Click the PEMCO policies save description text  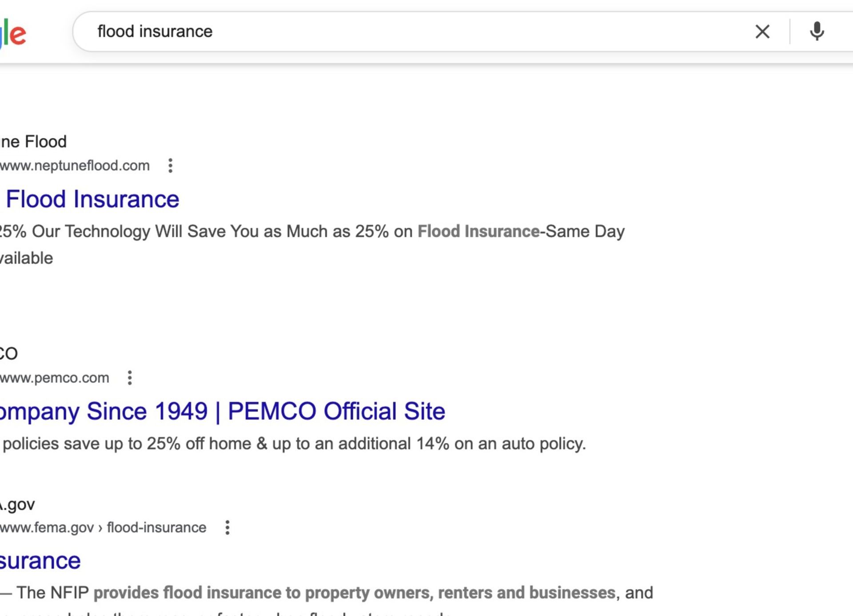coord(293,444)
